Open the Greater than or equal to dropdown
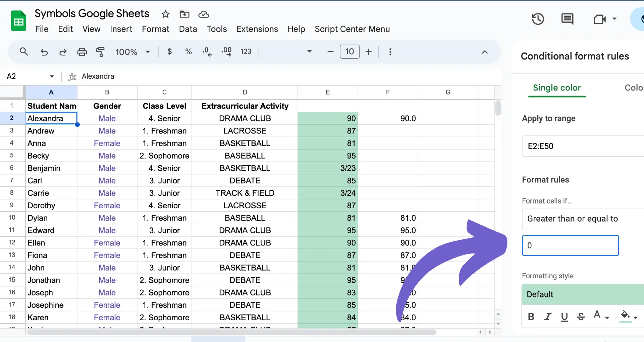Viewport: 644px width, 342px height. (583, 219)
